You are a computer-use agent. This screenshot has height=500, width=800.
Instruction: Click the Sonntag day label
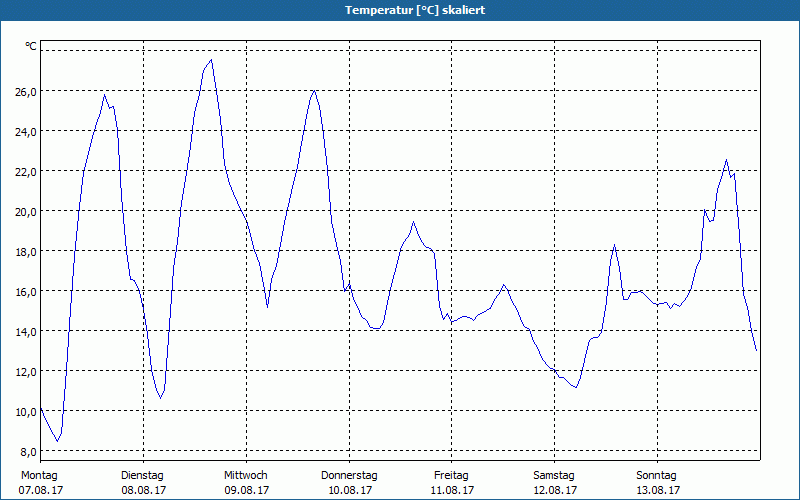click(656, 476)
